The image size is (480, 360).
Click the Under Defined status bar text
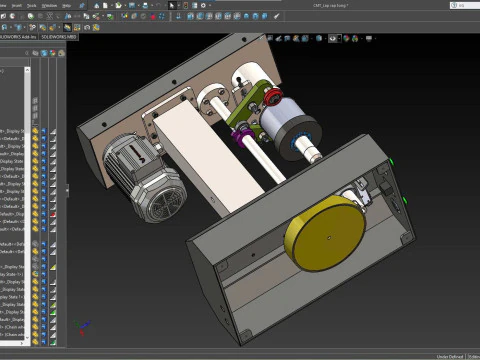(x=449, y=356)
